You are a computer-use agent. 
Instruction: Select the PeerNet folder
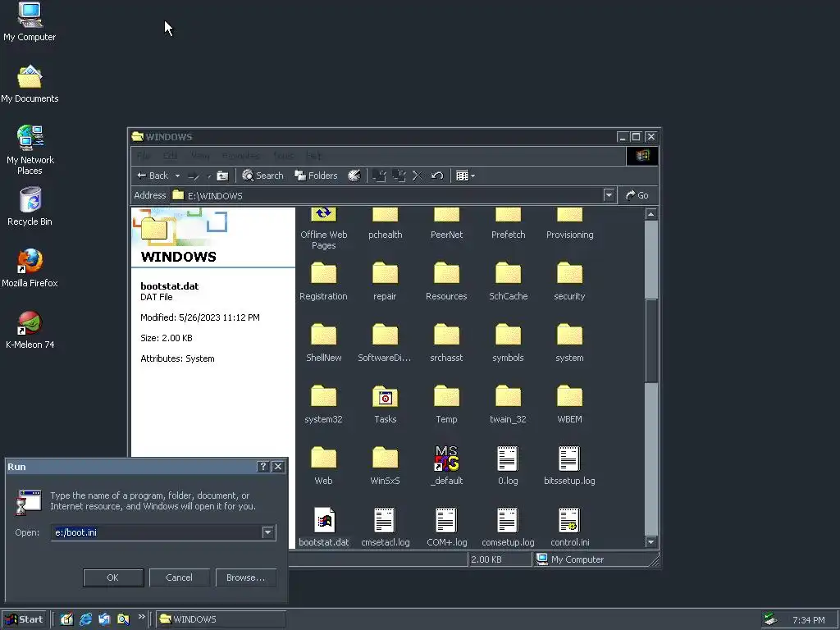click(446, 223)
